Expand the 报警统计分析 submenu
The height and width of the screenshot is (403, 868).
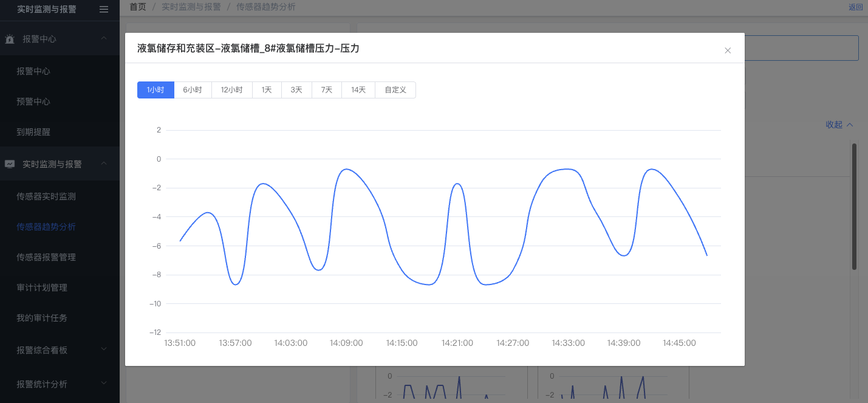click(x=104, y=384)
